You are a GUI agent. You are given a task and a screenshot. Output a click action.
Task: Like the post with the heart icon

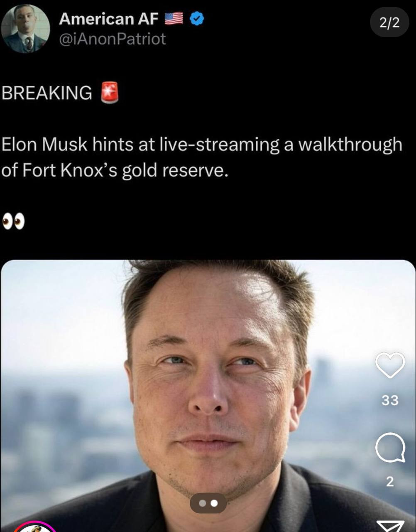pyautogui.click(x=390, y=365)
